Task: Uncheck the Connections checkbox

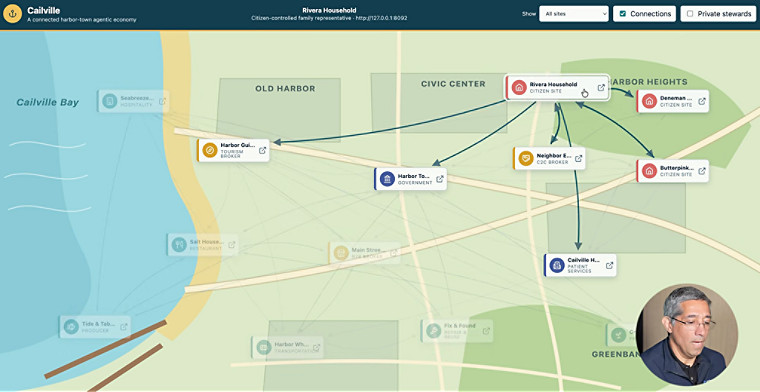Action: (x=623, y=14)
